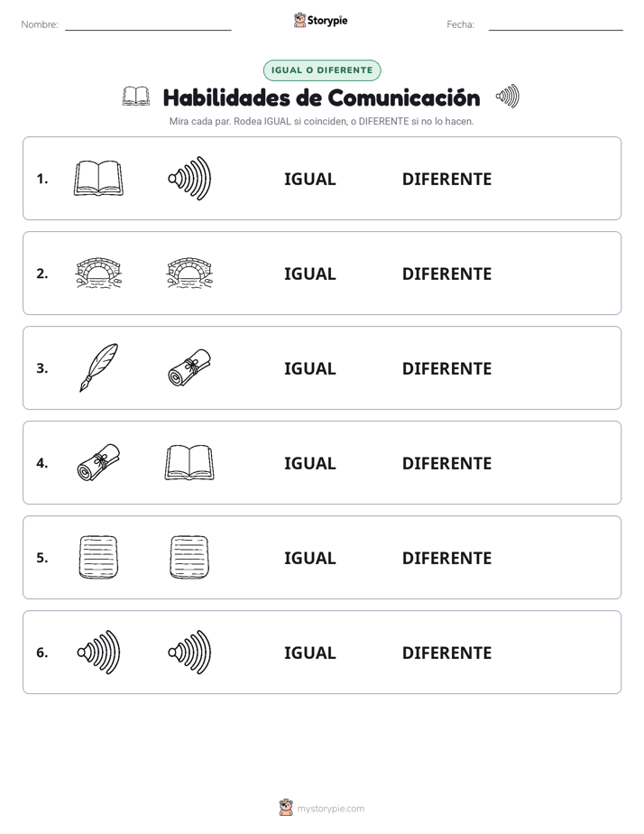Select the open book icon in row 4
This screenshot has height=834, width=644.
coord(189,463)
